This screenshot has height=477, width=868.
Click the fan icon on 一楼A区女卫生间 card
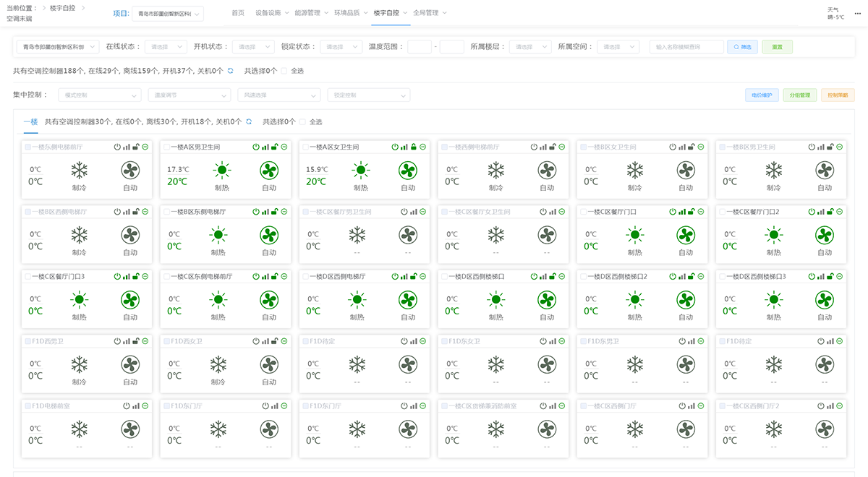[x=408, y=171]
